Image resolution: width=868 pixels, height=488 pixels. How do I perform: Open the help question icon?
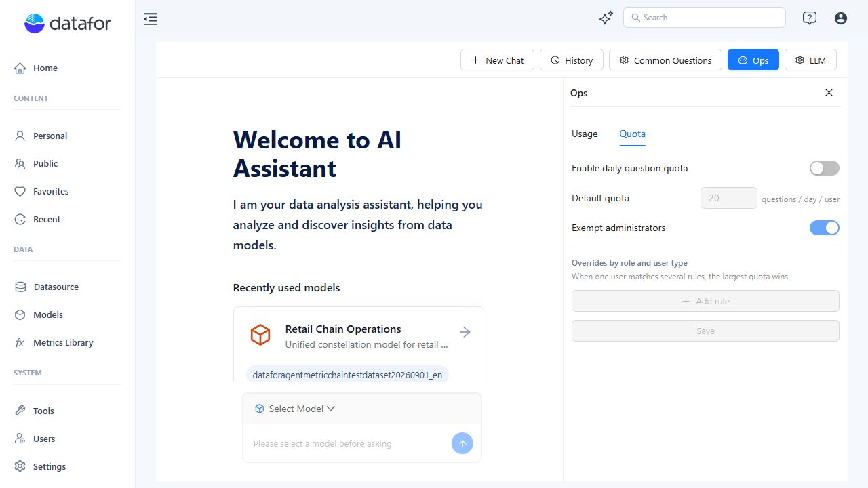point(809,18)
